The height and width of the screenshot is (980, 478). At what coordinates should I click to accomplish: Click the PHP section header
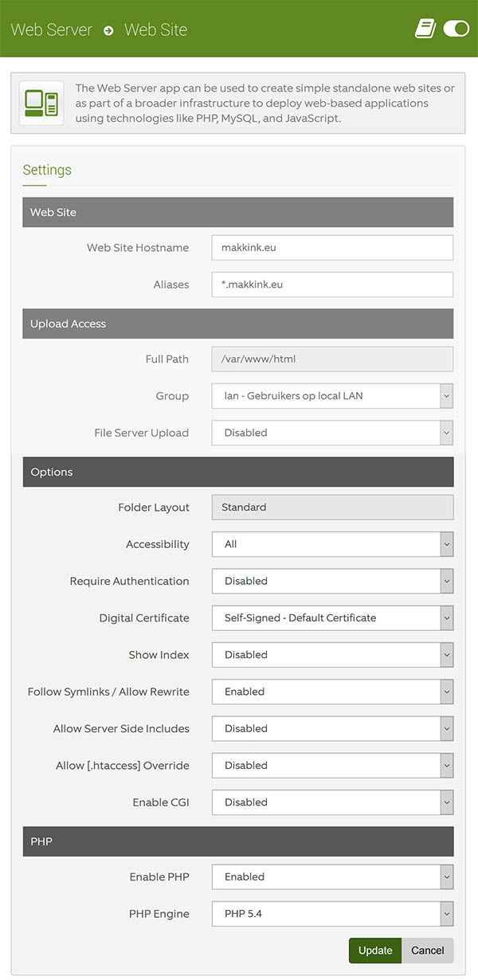click(x=237, y=841)
